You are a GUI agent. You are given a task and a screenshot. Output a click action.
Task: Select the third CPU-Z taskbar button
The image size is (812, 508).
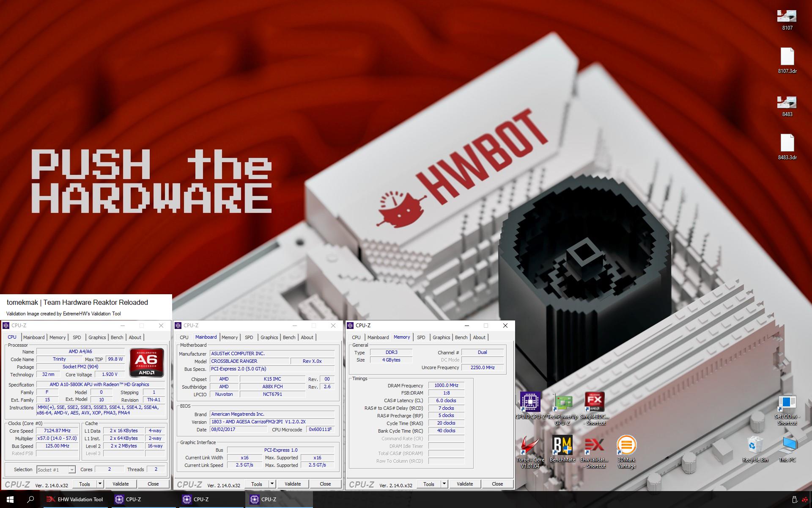click(279, 500)
